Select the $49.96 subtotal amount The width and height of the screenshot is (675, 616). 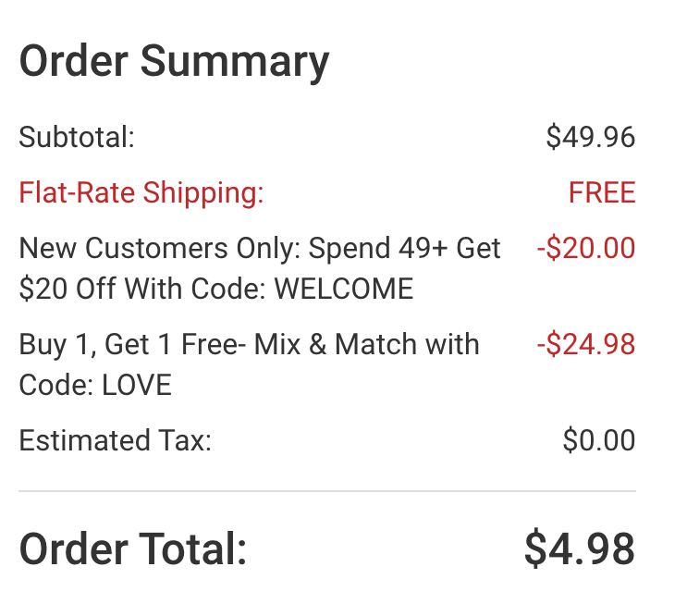coord(590,138)
